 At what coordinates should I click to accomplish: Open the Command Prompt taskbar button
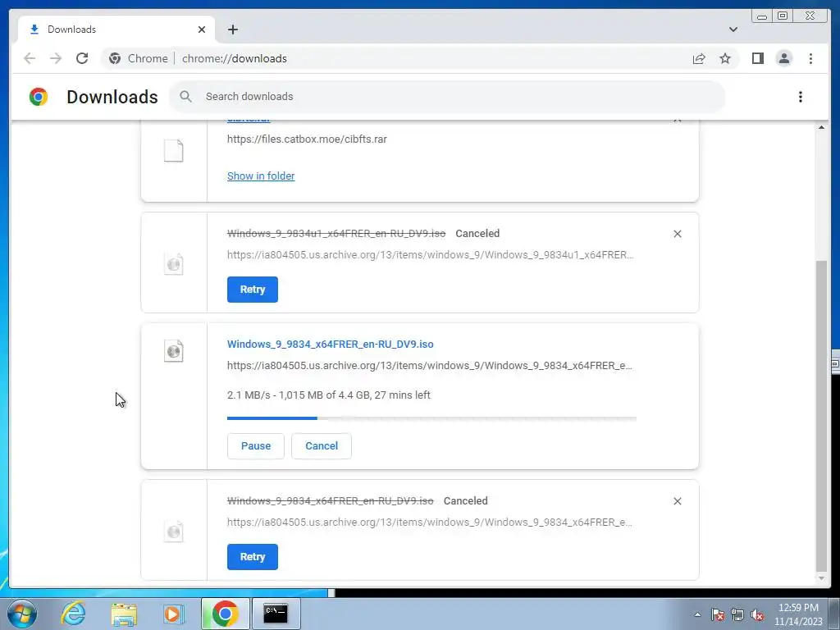tap(276, 614)
